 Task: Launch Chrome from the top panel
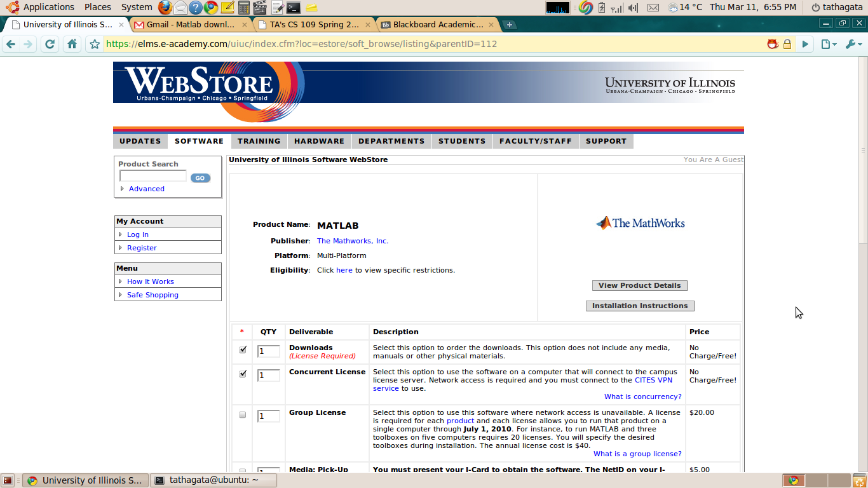(211, 8)
